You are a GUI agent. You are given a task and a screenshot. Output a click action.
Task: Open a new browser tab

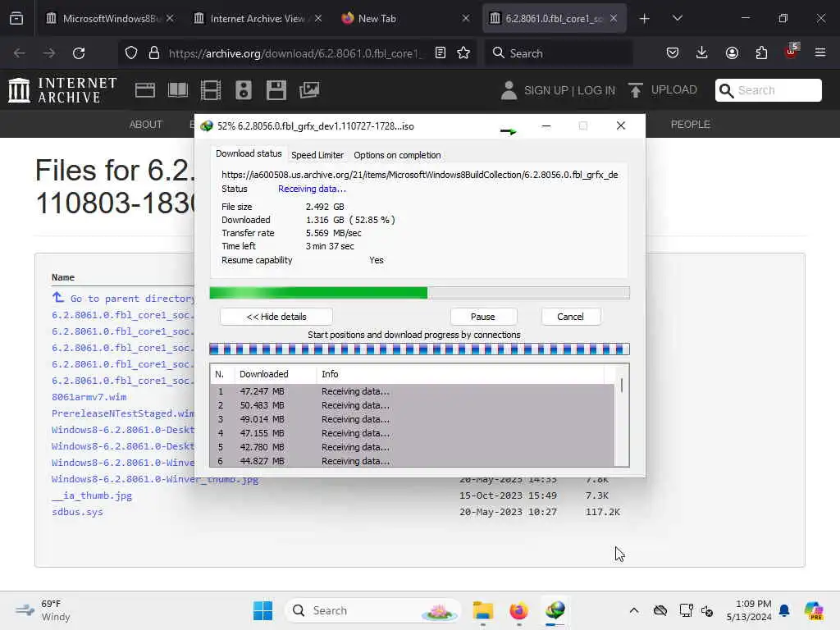coord(645,19)
